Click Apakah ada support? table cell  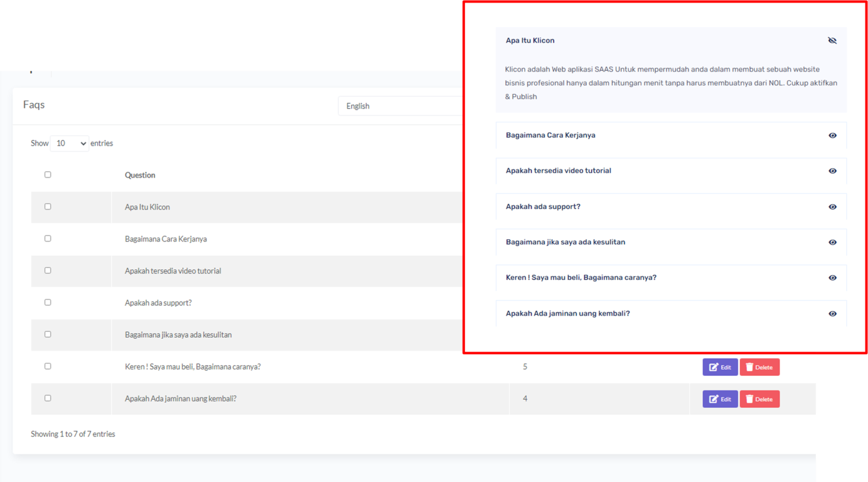pos(158,303)
